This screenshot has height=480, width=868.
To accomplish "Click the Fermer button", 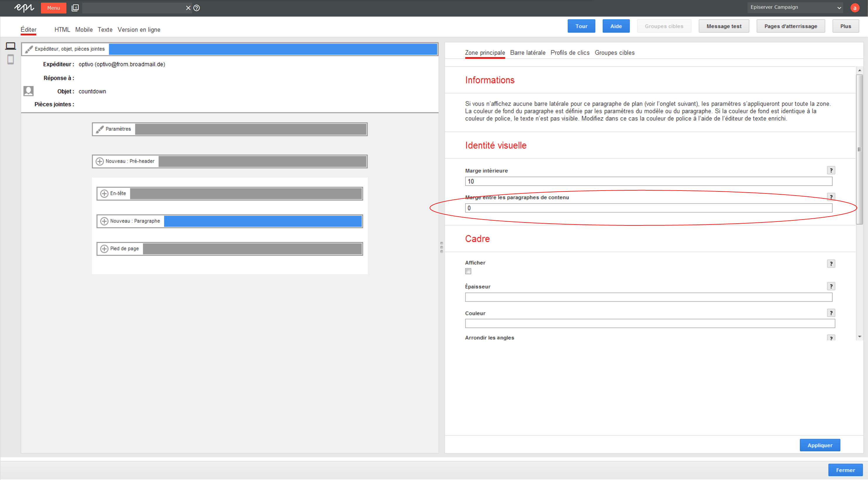I will coord(845,470).
